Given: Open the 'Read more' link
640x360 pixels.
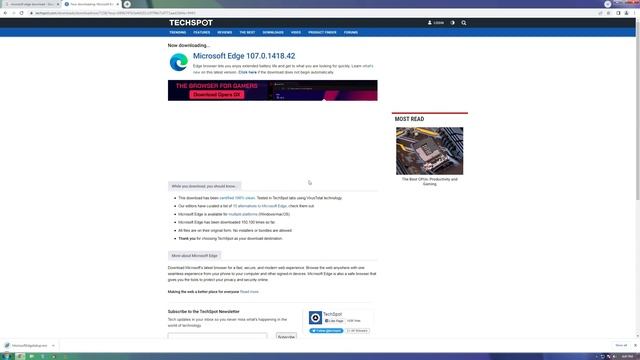Looking at the screenshot, I should [x=249, y=292].
